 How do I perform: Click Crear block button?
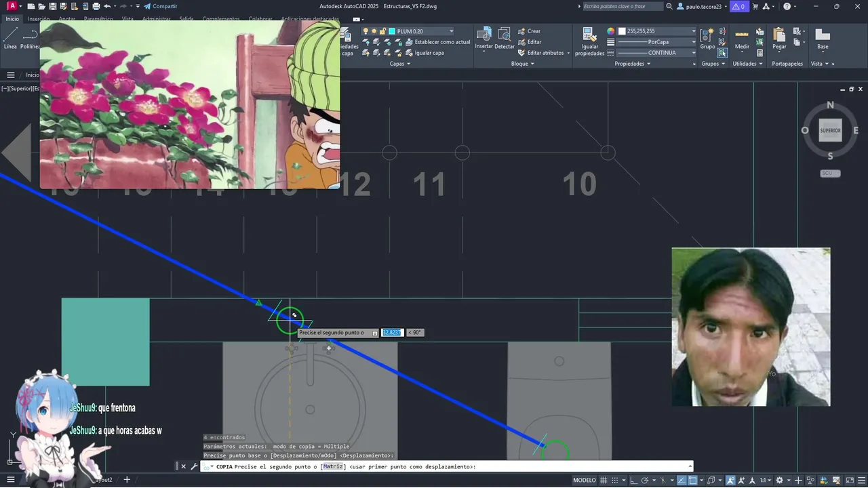pos(529,31)
